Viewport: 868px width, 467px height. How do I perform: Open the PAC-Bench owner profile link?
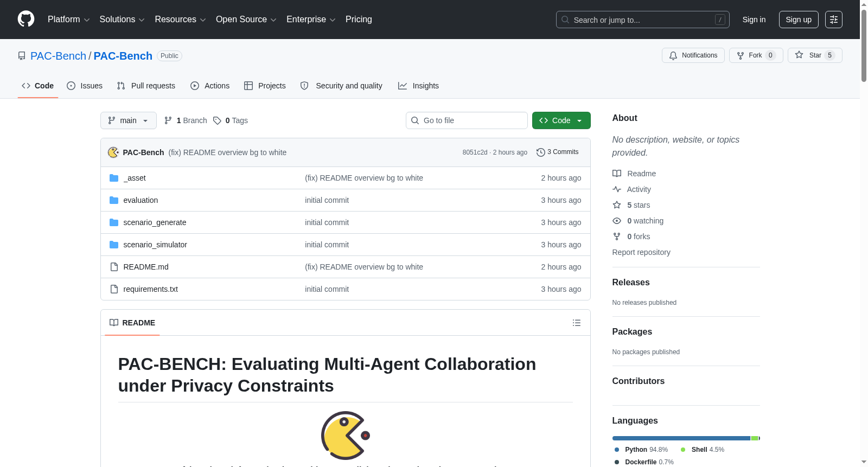point(58,56)
